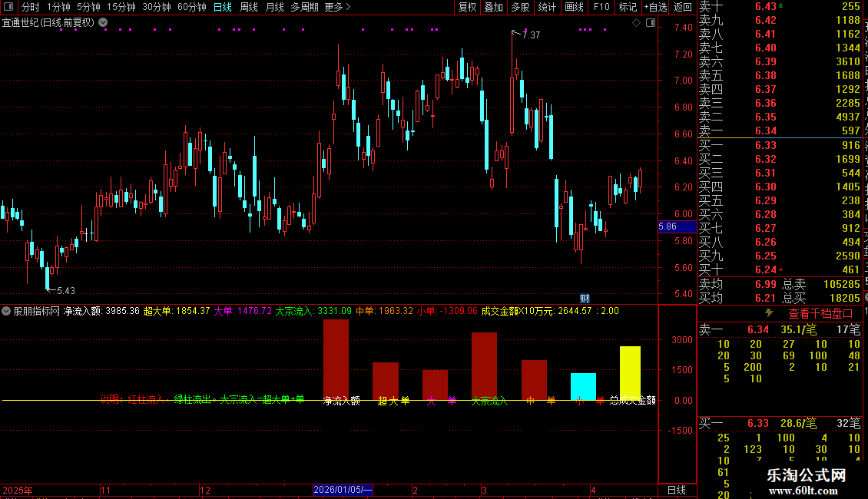Screen dimensions: 868x499
Task: Switch to the 1分钟 period
Action: [58, 7]
